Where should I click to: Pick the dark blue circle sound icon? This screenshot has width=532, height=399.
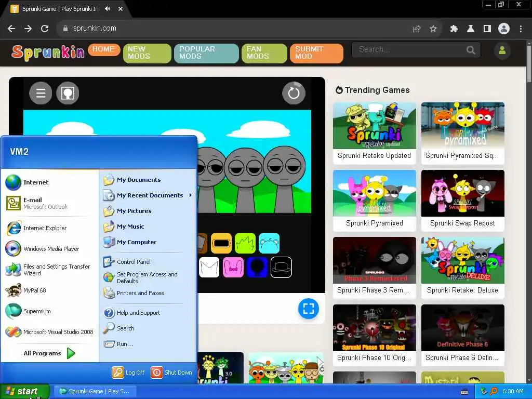pyautogui.click(x=257, y=268)
